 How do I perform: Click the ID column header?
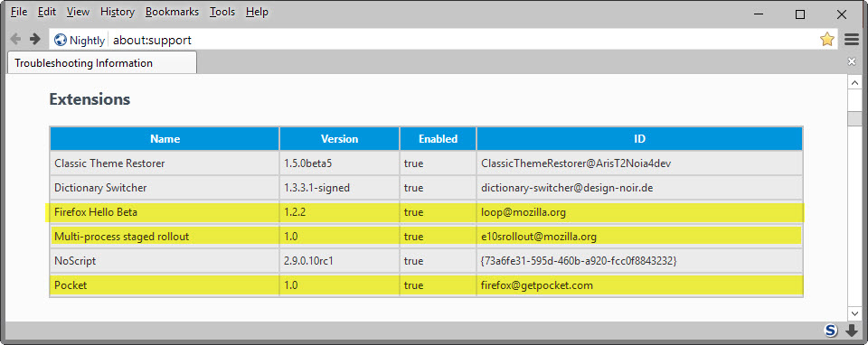pyautogui.click(x=639, y=139)
